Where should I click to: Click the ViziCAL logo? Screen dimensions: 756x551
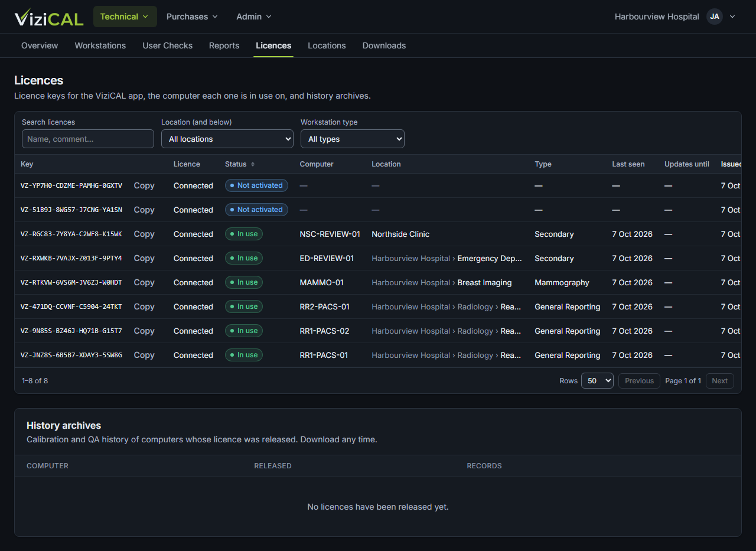[49, 17]
